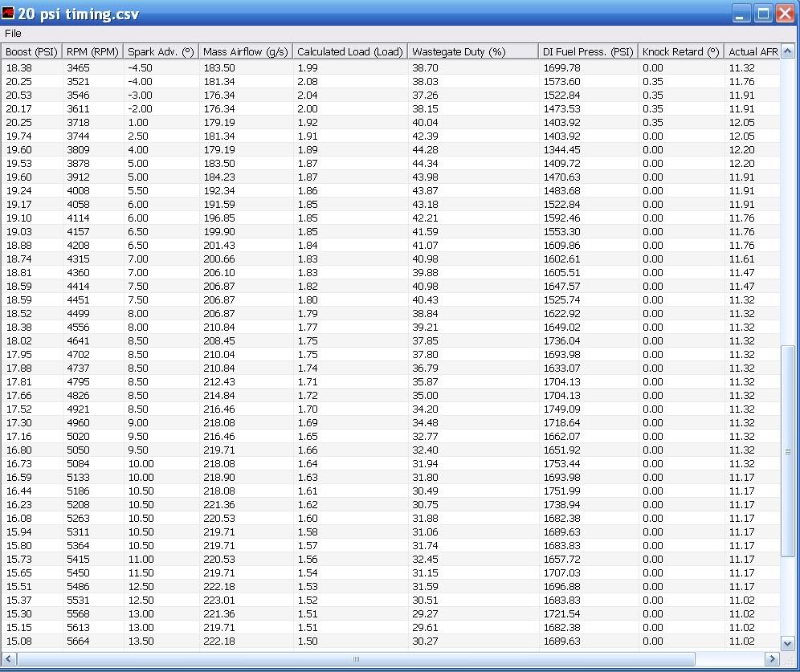Image resolution: width=800 pixels, height=672 pixels.
Task: Click the Mass Airflow (g/s) header
Action: click(245, 51)
